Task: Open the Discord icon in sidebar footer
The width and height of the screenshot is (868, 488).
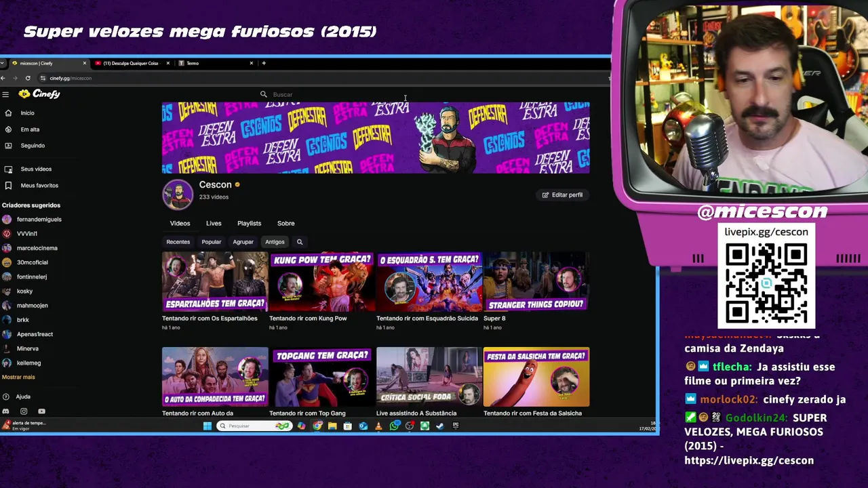Action: 6,411
